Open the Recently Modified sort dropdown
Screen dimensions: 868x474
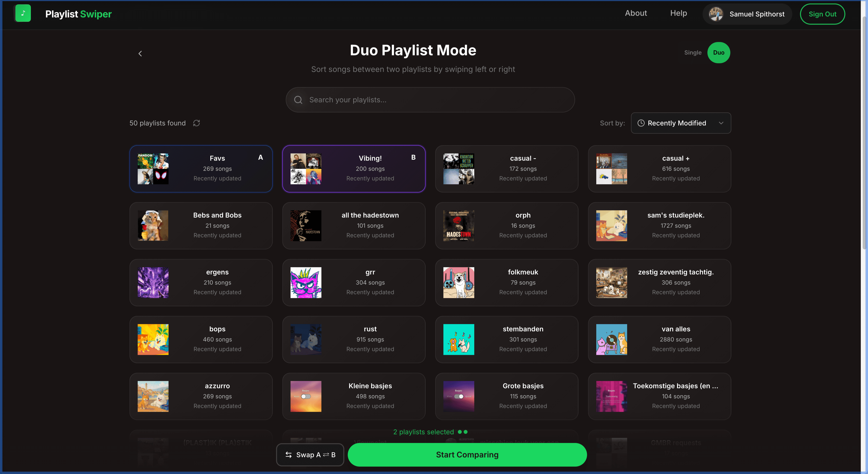(681, 123)
